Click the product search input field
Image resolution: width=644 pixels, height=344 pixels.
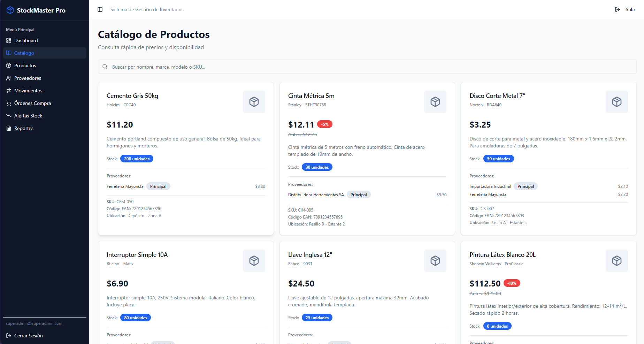click(x=244, y=67)
